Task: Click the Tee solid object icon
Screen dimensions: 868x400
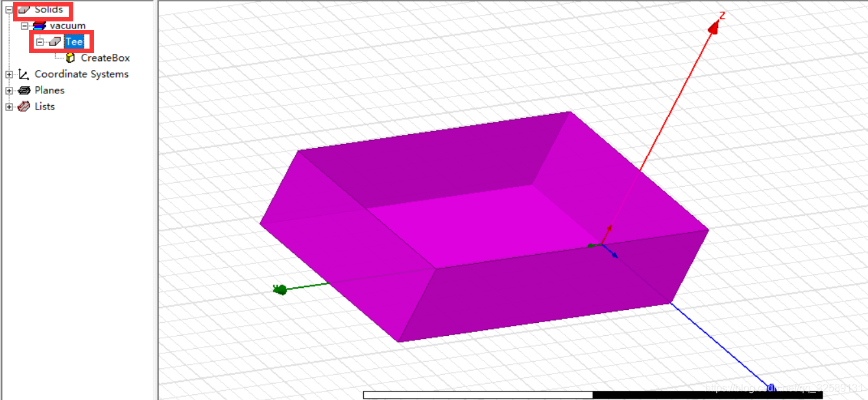Action: 55,41
